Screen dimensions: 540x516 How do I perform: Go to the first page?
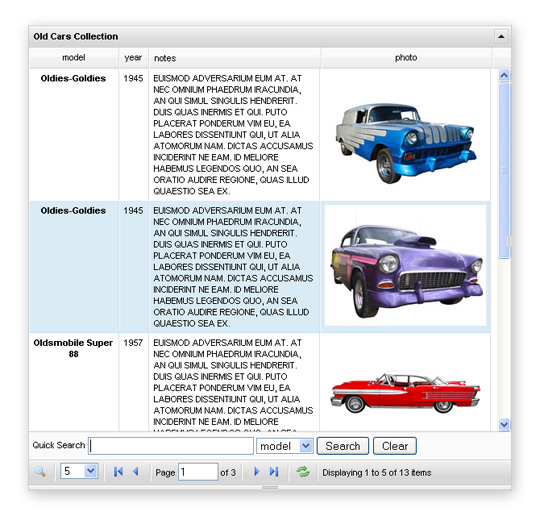[x=118, y=472]
